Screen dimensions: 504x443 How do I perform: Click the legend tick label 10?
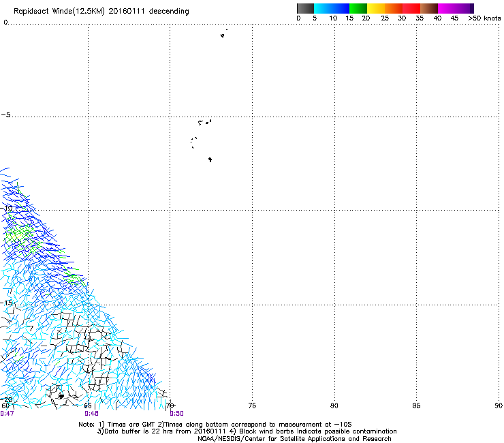point(333,18)
